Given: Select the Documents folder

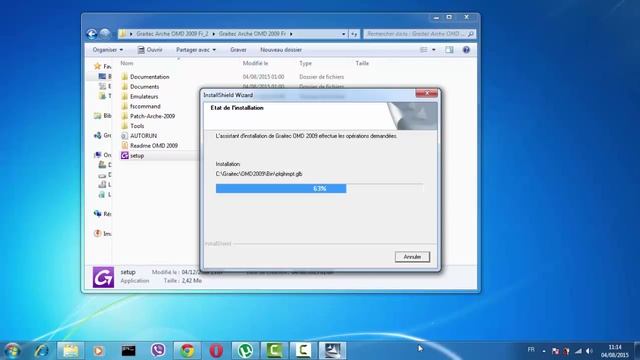Looking at the screenshot, I should (x=144, y=87).
